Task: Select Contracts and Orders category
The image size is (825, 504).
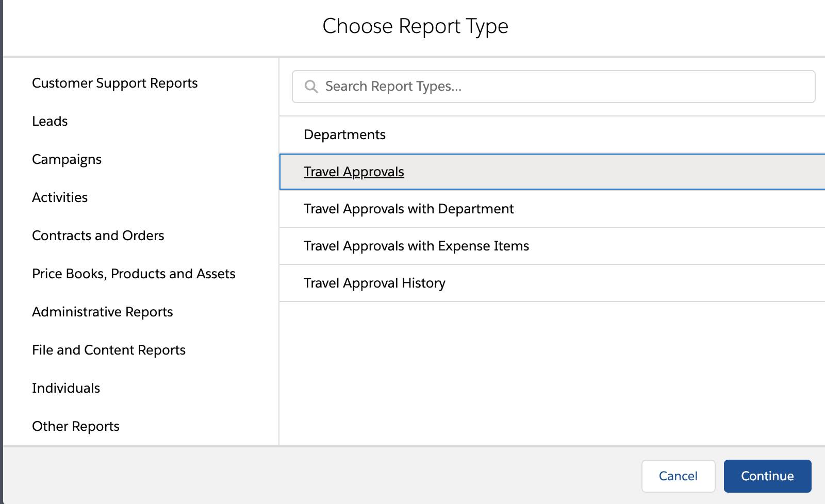Action: (x=98, y=236)
